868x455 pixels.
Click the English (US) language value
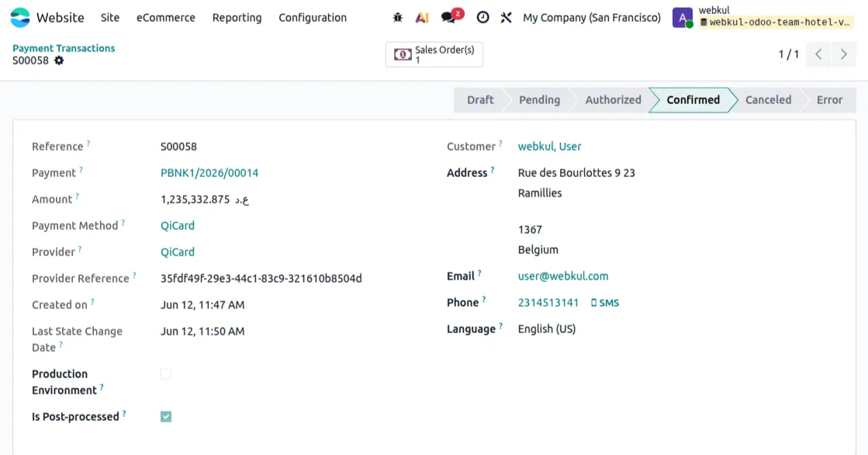[x=547, y=329]
